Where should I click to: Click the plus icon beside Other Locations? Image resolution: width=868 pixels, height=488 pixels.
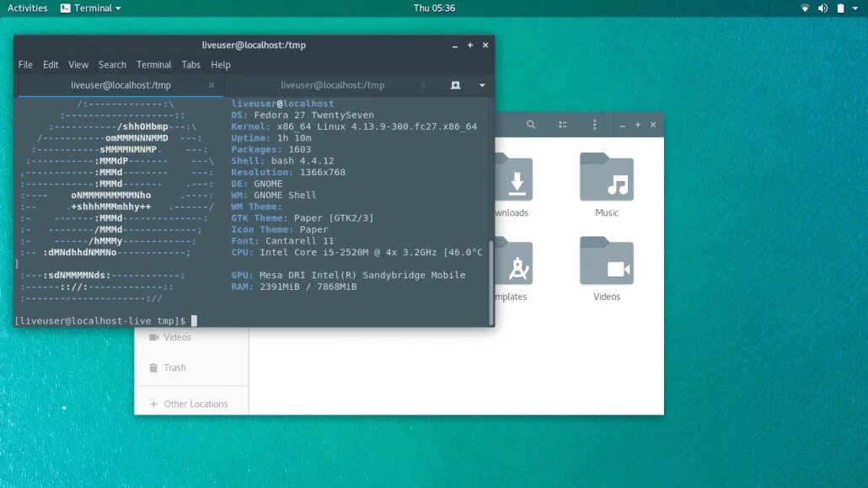153,405
